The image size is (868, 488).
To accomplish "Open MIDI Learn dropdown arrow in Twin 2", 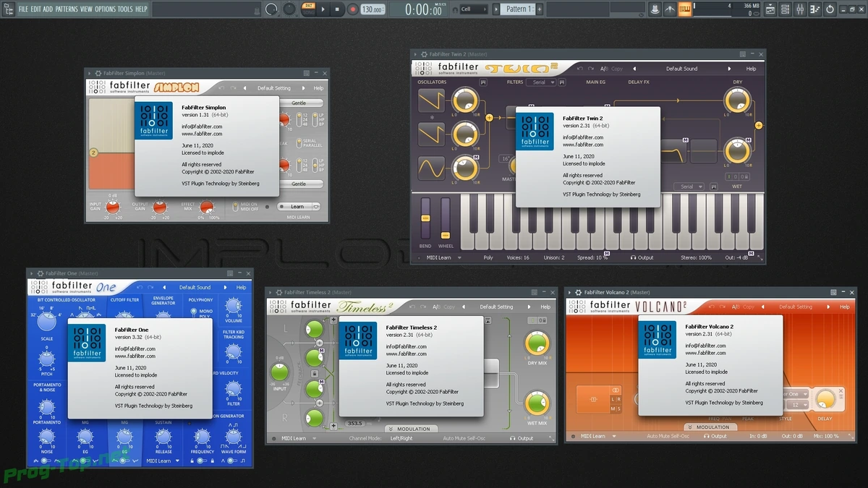I will pos(459,257).
